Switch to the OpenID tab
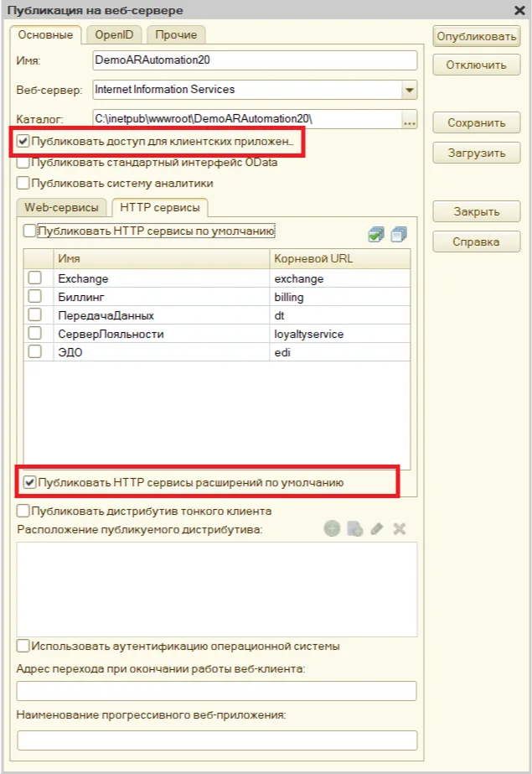This screenshot has height=774, width=532. (x=114, y=34)
